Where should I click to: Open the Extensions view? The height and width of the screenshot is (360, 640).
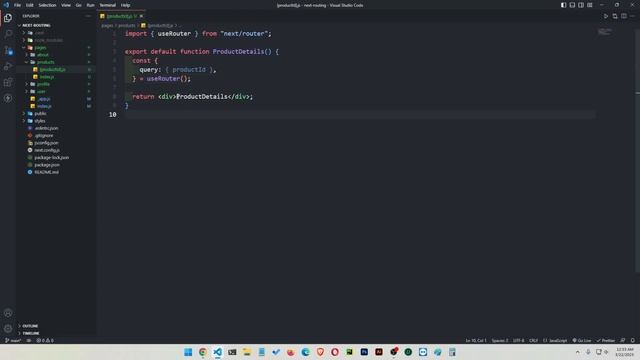point(8,82)
